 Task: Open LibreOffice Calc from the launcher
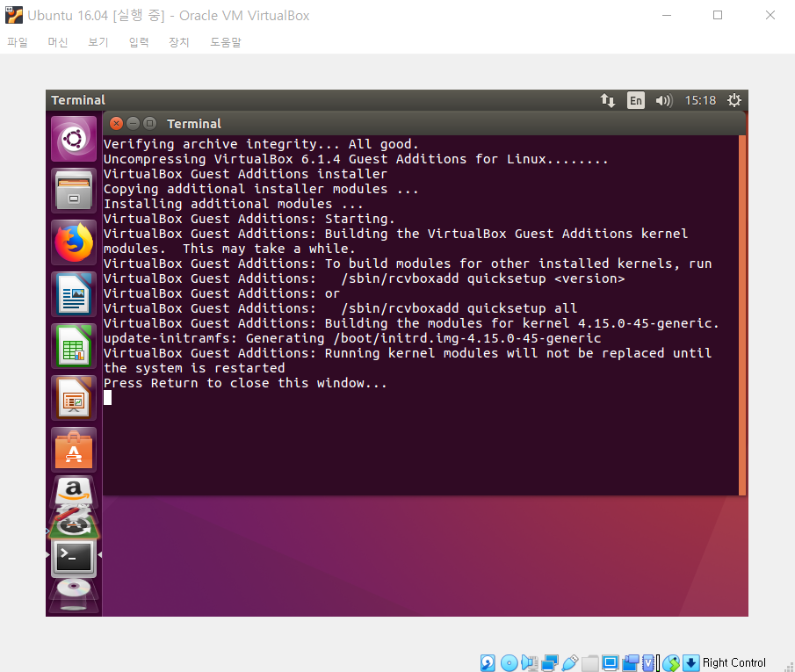[74, 346]
